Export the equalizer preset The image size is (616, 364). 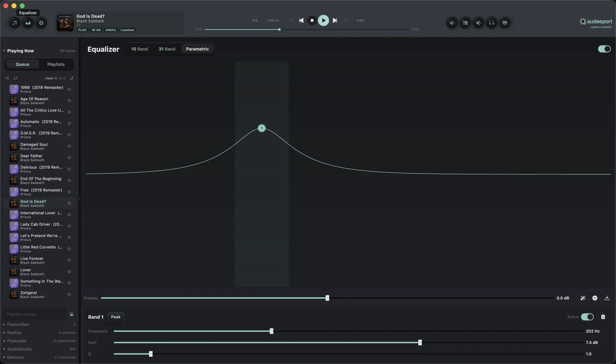click(x=607, y=298)
